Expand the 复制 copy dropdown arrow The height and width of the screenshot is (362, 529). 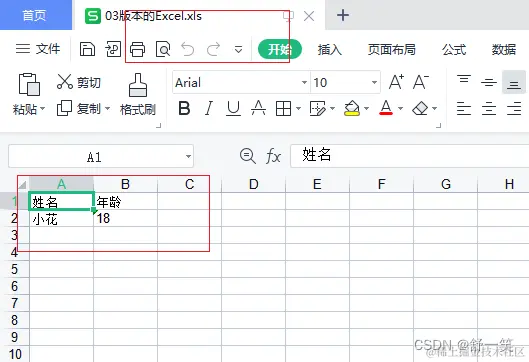coord(107,108)
